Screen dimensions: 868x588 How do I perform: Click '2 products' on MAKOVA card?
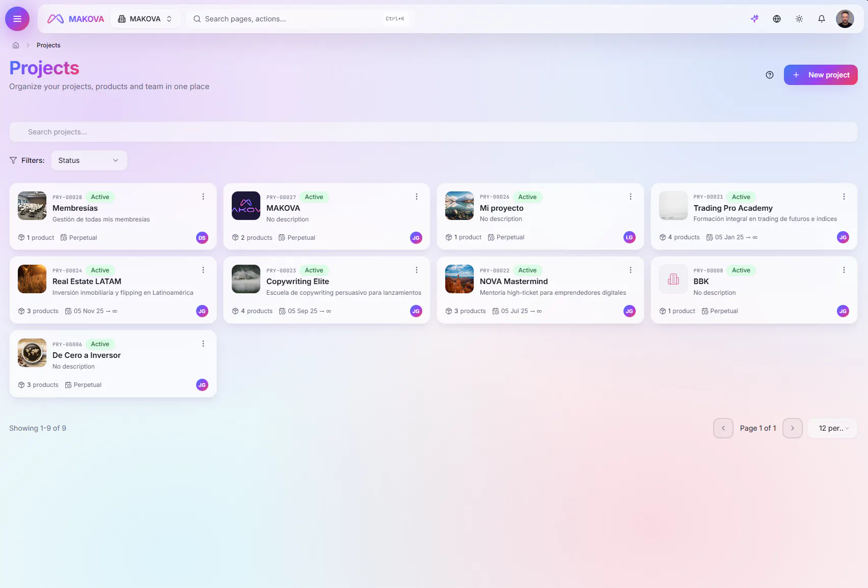tap(252, 238)
